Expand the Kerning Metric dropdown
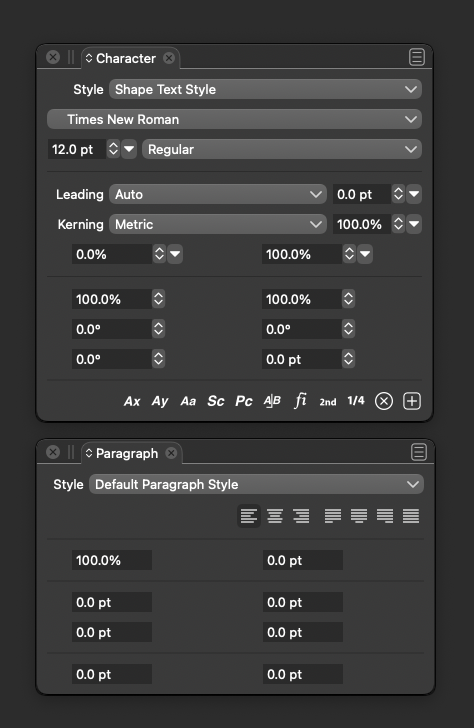The width and height of the screenshot is (474, 728). pos(218,224)
